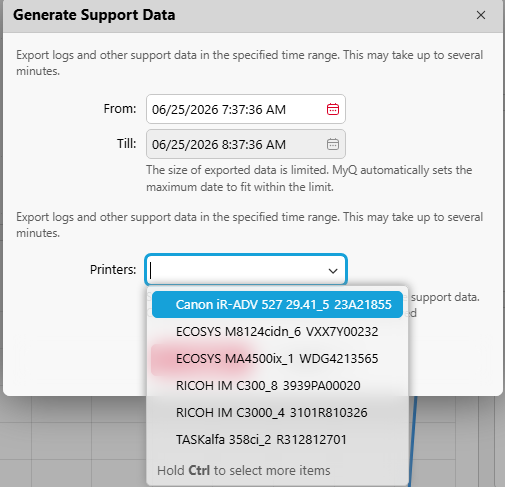Viewport: 505px width, 487px height.
Task: Place cursor in Printers search box
Action: click(x=237, y=270)
